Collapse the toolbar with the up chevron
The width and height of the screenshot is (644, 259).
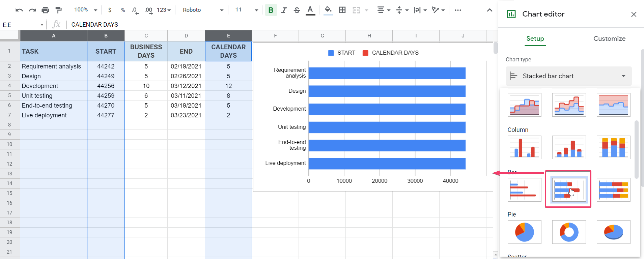pos(489,10)
